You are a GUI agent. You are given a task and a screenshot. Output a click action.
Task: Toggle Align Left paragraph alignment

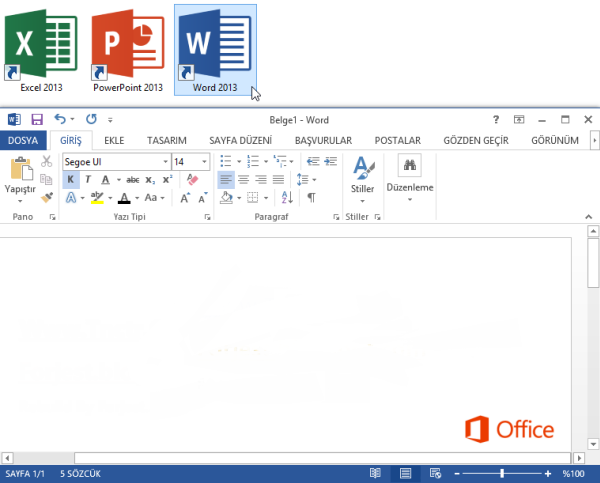pos(226,179)
